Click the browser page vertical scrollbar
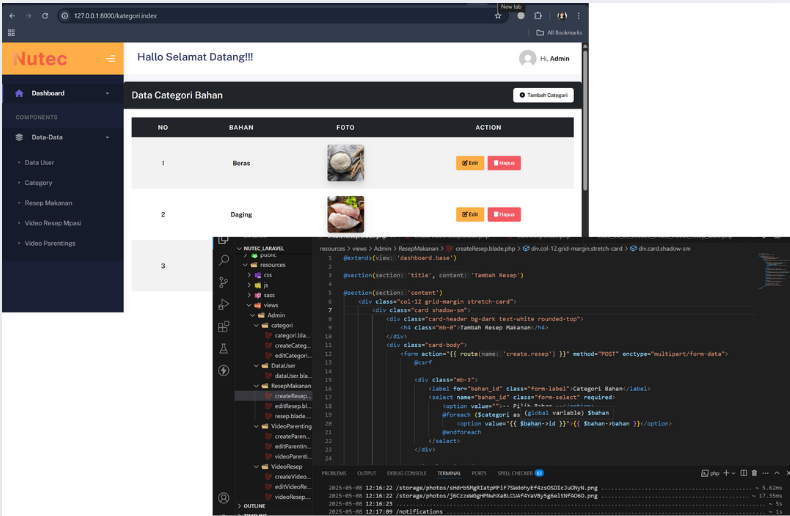The image size is (790, 516). (585, 121)
